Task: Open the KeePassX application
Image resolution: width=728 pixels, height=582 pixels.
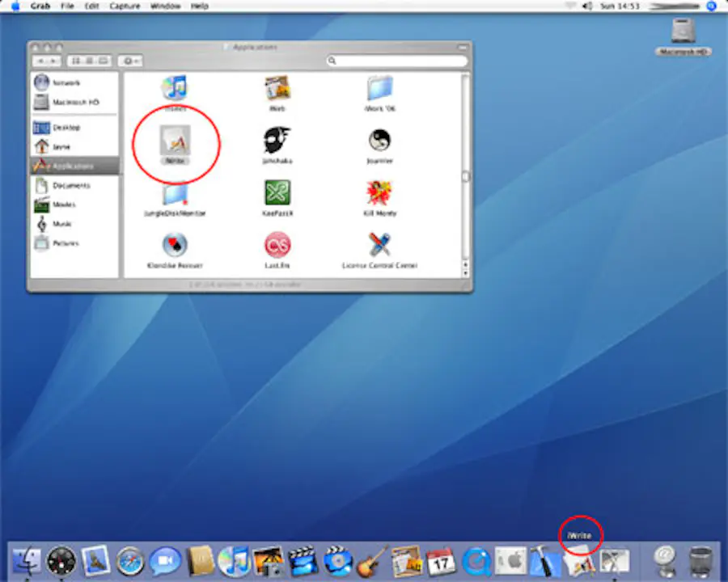Action: click(277, 194)
